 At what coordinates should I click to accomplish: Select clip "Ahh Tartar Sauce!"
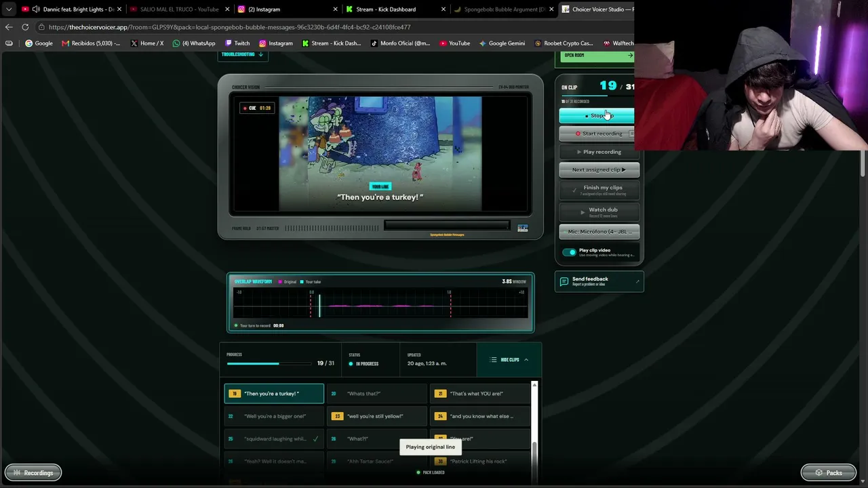click(x=376, y=462)
